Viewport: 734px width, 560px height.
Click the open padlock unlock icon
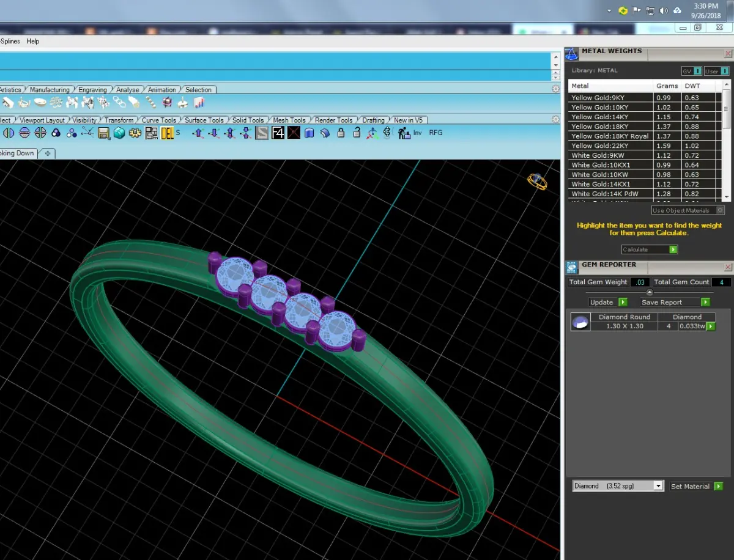coord(357,133)
